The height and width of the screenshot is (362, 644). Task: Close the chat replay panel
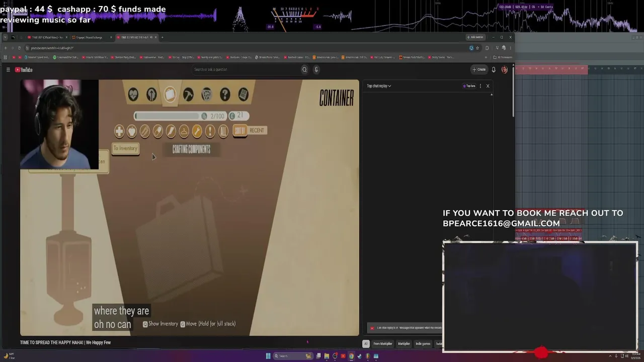pos(488,86)
